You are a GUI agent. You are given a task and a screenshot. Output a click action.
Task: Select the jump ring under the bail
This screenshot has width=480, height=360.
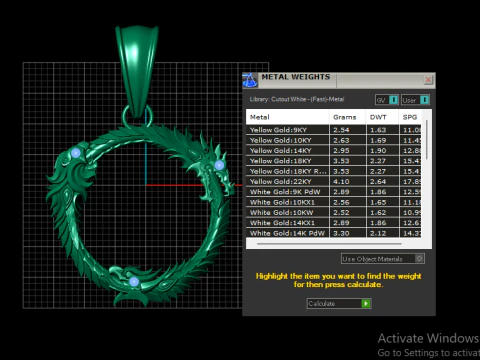click(x=125, y=117)
